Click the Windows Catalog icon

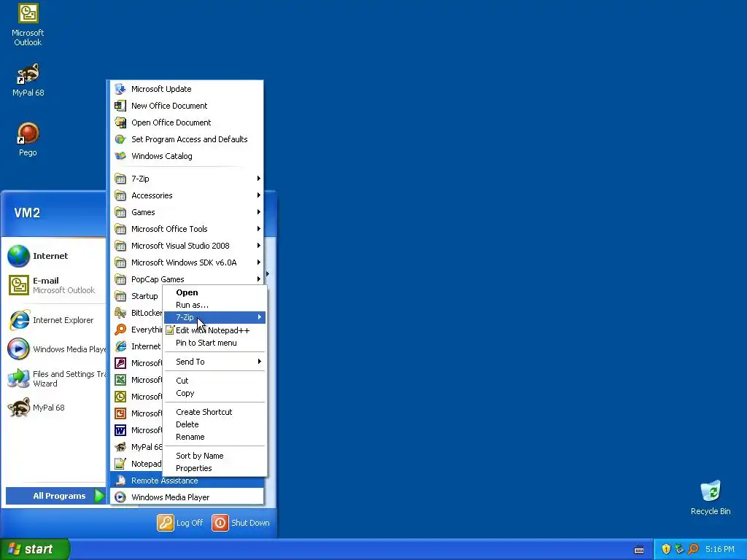[x=120, y=156]
